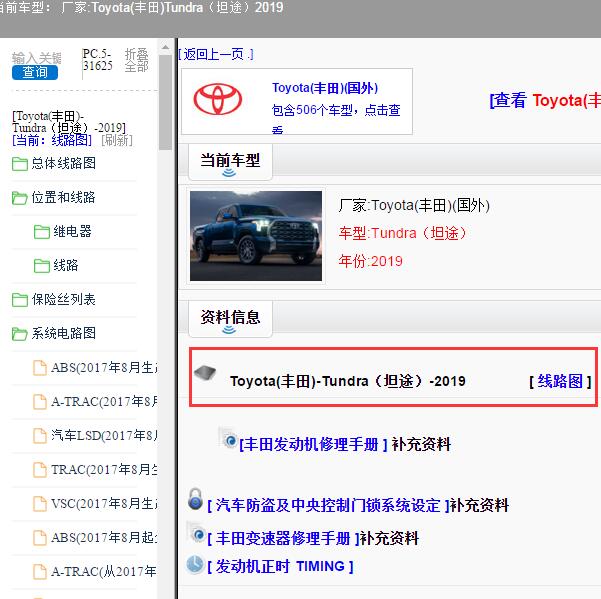Click document icon beside ABS(2017年8月生
Image resolution: width=601 pixels, height=599 pixels.
tap(40, 368)
